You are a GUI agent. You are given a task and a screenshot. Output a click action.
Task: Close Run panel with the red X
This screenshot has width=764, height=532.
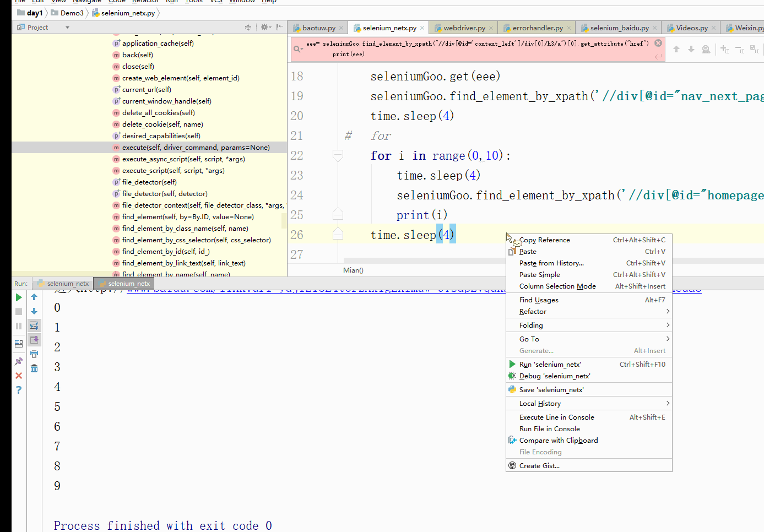[x=19, y=376]
